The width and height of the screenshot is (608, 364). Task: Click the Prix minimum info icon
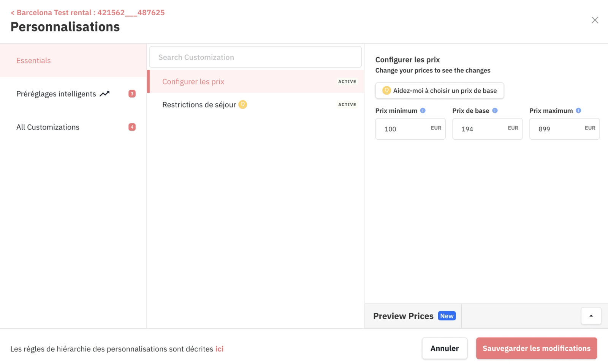coord(423,110)
